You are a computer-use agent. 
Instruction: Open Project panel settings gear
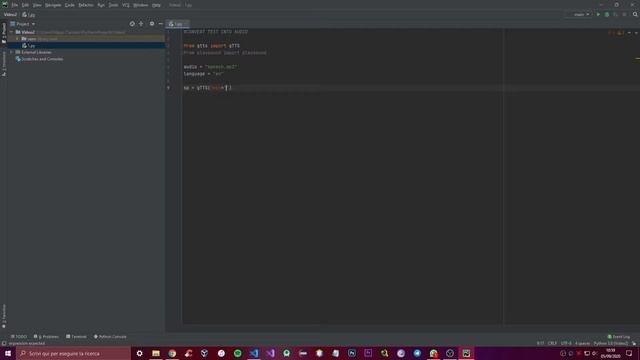tap(152, 24)
